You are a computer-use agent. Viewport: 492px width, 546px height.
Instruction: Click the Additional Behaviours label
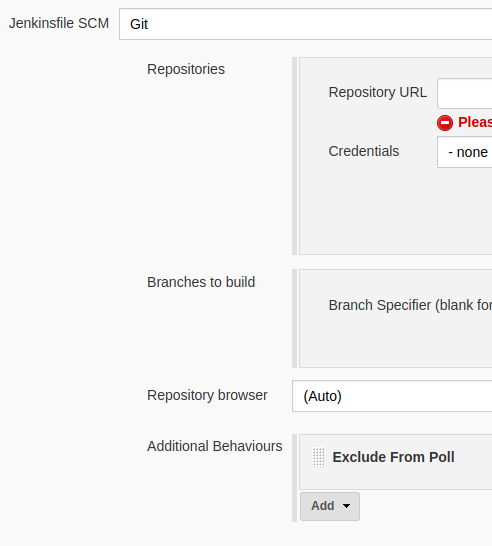[x=214, y=446]
